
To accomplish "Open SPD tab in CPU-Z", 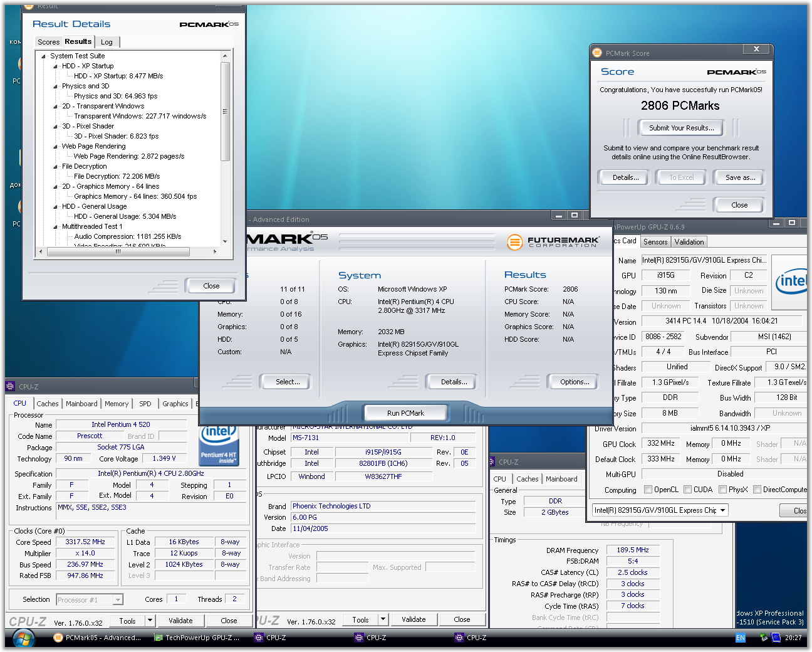I will point(145,404).
